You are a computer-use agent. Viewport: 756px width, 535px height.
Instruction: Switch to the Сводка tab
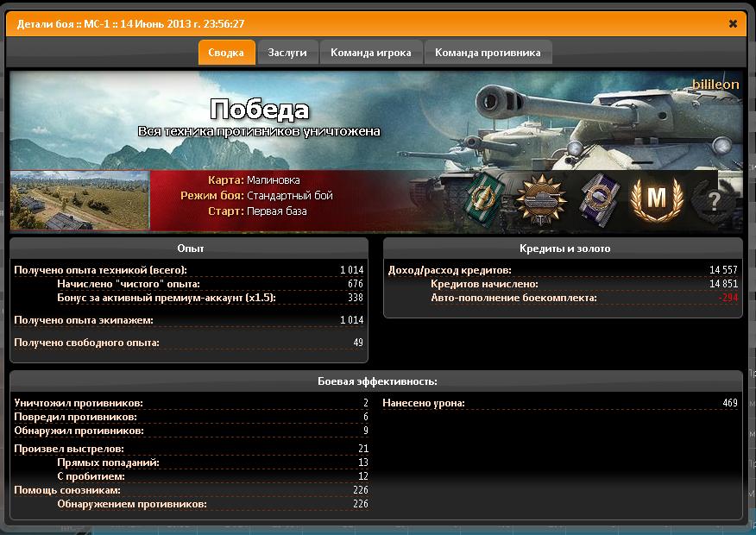pos(226,53)
